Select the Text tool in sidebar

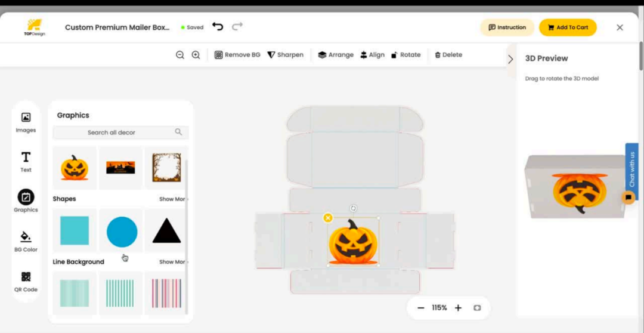(x=26, y=161)
